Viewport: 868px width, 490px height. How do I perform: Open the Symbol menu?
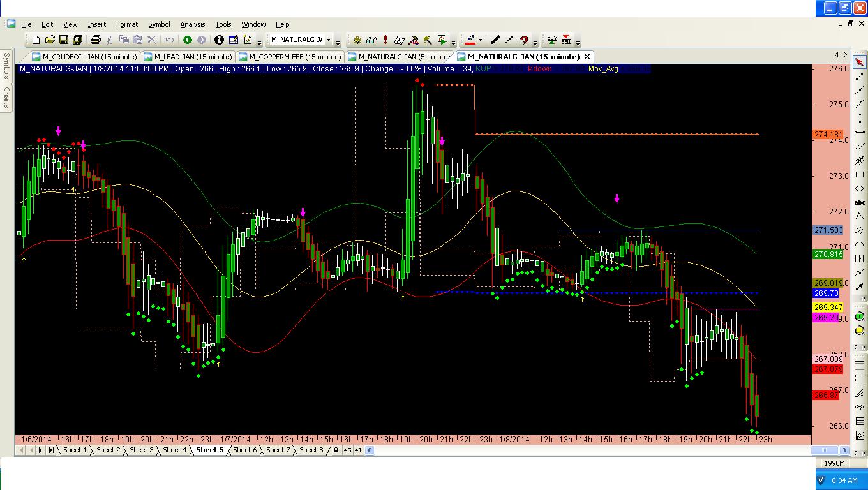(159, 24)
